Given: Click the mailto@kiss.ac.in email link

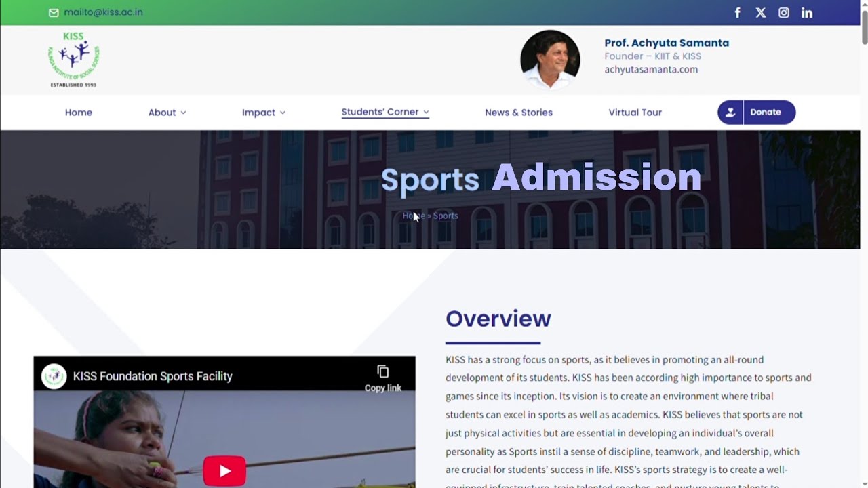Looking at the screenshot, I should click(x=103, y=12).
